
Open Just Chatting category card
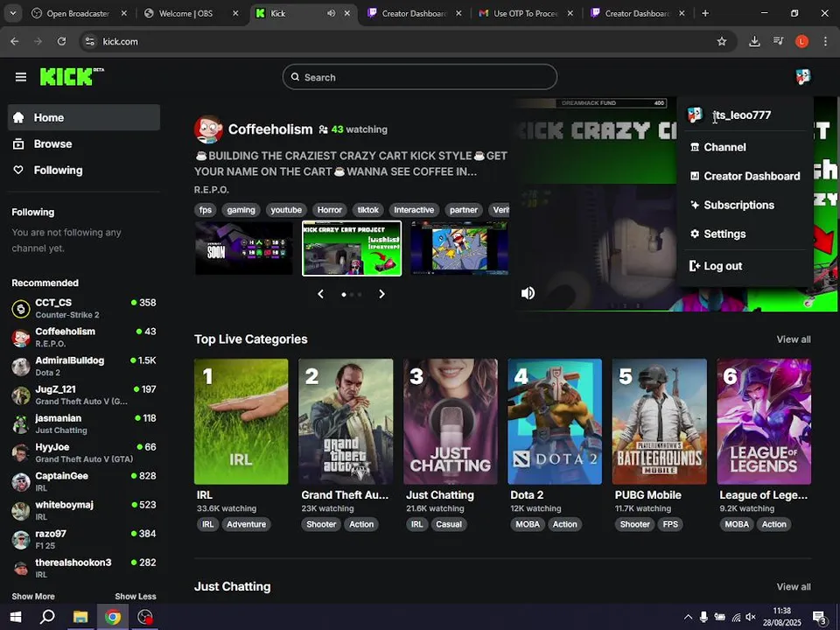(450, 422)
